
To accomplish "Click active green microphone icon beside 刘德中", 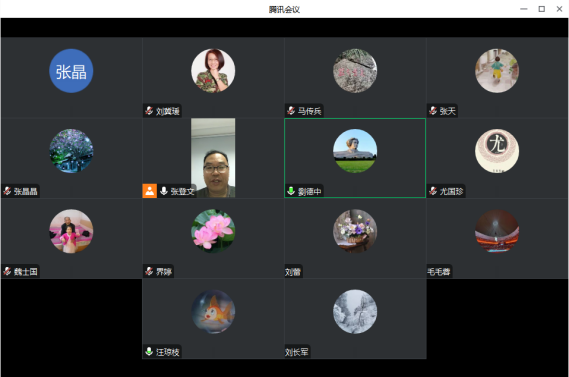I will click(291, 191).
